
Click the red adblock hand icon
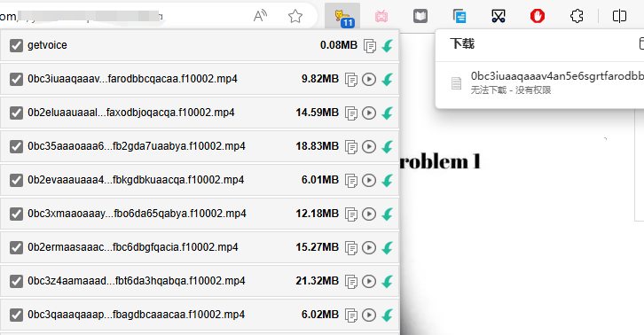click(x=538, y=17)
